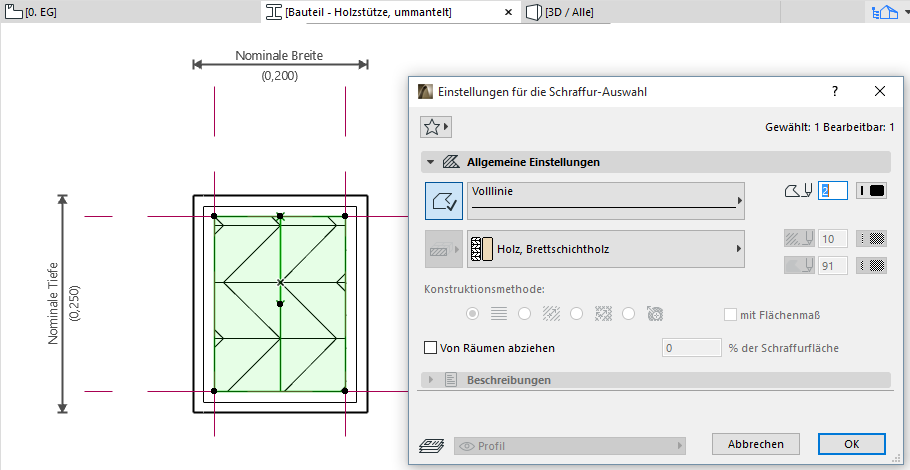
Task: Click the Beschreibungen list icon
Action: [451, 380]
